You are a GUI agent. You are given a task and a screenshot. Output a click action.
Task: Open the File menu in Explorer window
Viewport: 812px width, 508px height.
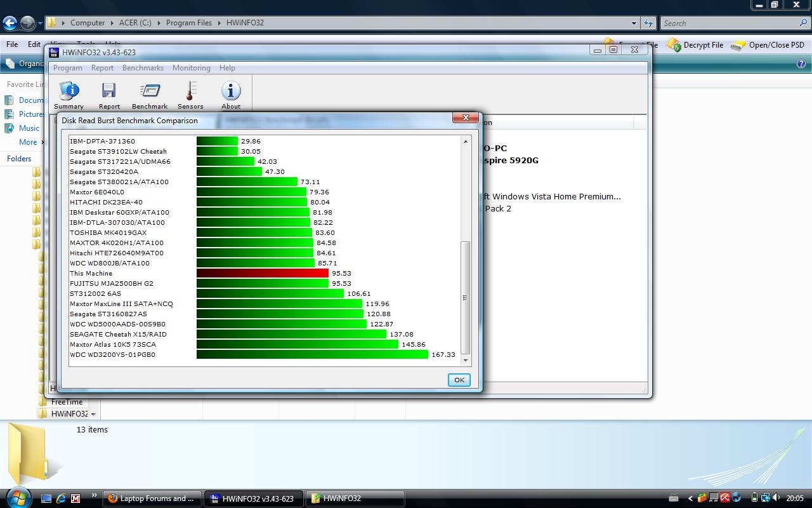[12, 44]
